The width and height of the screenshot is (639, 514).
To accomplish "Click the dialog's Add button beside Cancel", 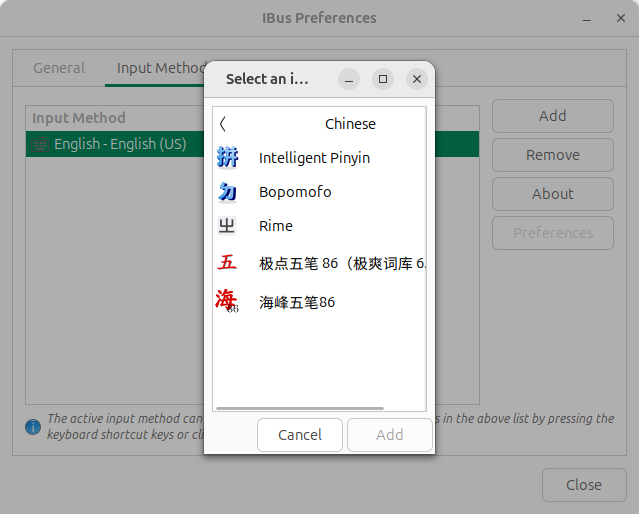I will [x=390, y=435].
